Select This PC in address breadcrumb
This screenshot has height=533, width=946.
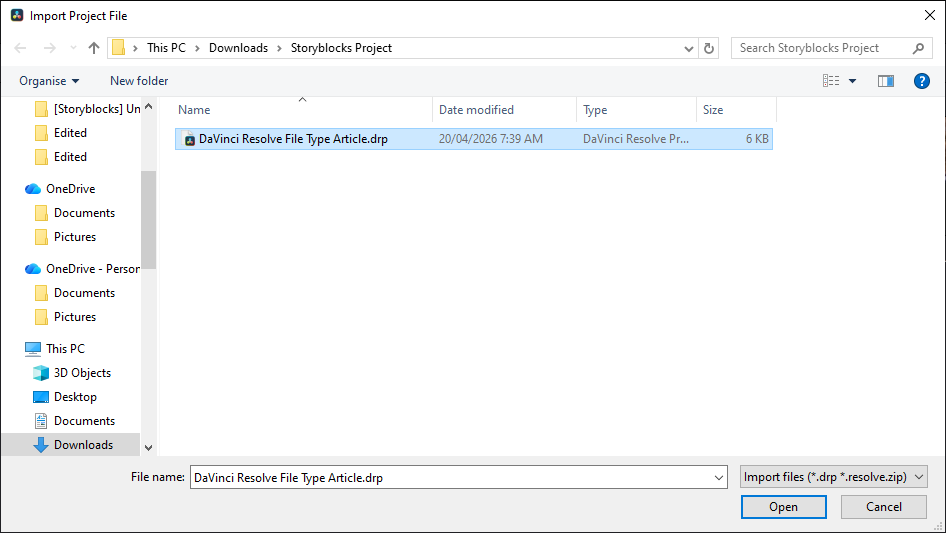coord(167,48)
